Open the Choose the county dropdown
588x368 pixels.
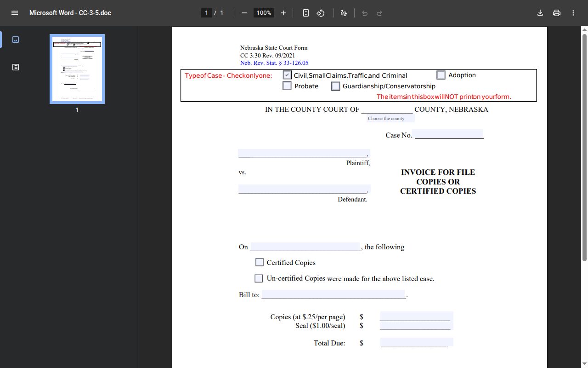(390, 118)
